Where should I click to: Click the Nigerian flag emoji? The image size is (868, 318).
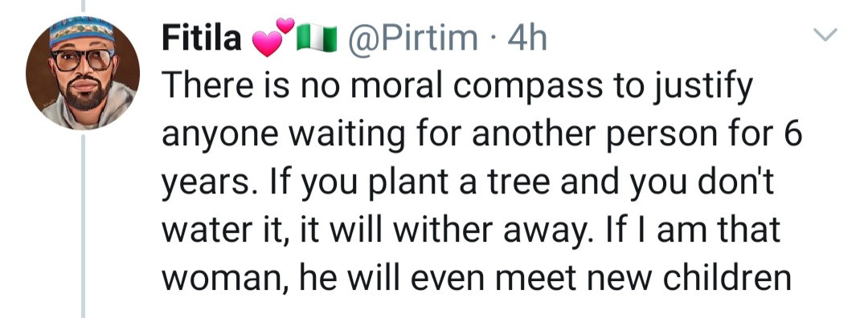[317, 40]
